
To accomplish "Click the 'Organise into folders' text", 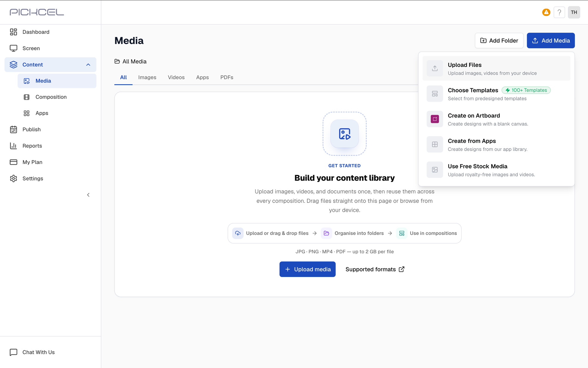I will tap(359, 233).
